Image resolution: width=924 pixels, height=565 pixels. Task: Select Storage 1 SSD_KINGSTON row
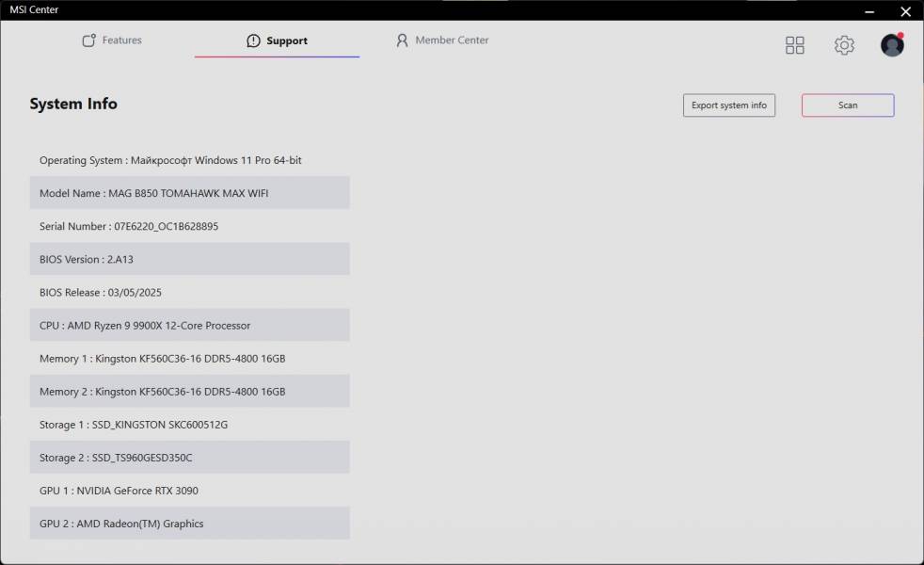point(190,424)
